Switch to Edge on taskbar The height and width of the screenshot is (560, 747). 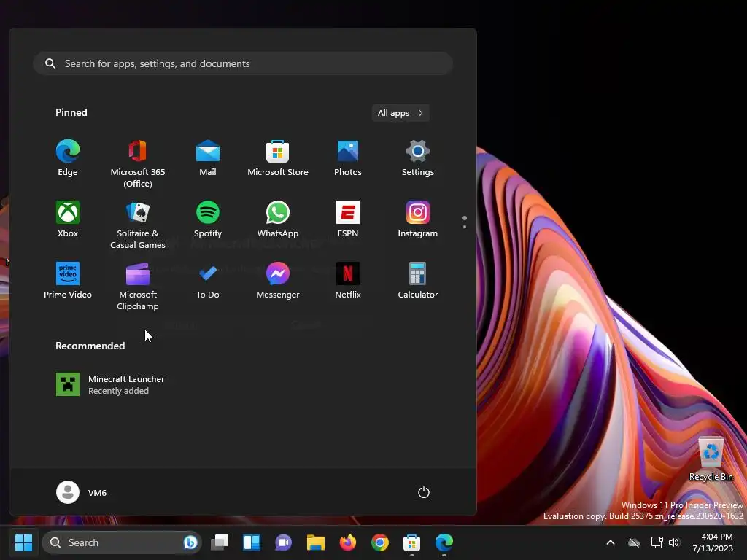point(444,542)
